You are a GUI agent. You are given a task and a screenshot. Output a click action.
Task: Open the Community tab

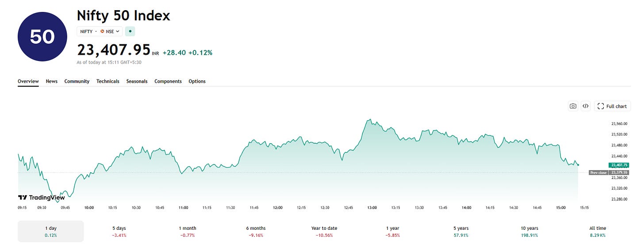pos(77,81)
